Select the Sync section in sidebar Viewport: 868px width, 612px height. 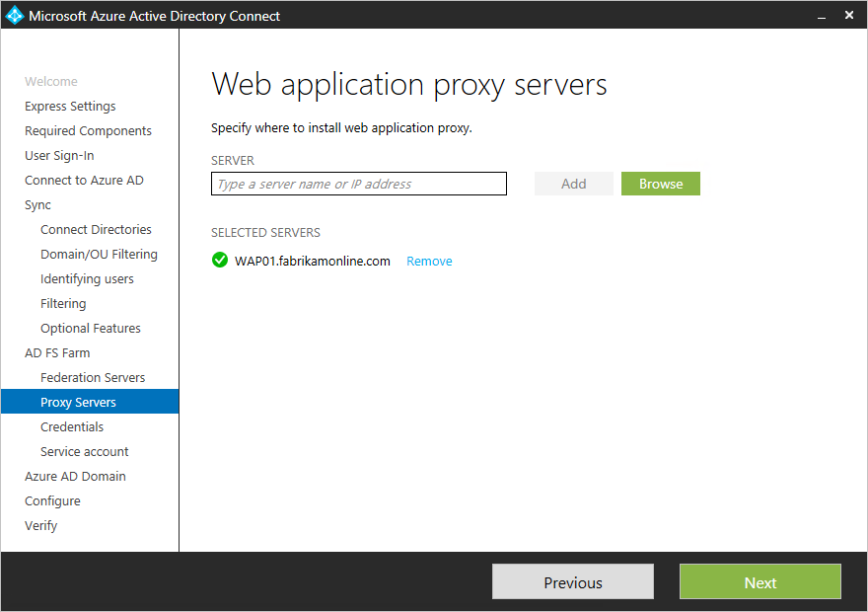point(37,205)
